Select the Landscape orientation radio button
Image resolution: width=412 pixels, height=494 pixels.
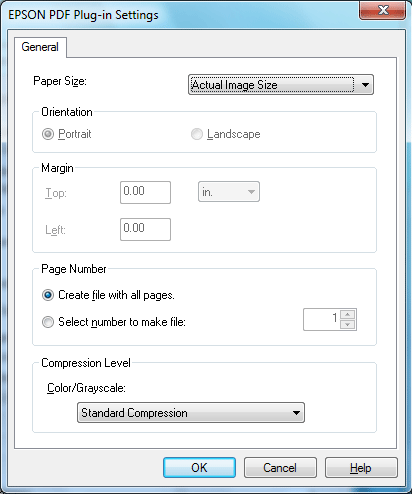(197, 134)
